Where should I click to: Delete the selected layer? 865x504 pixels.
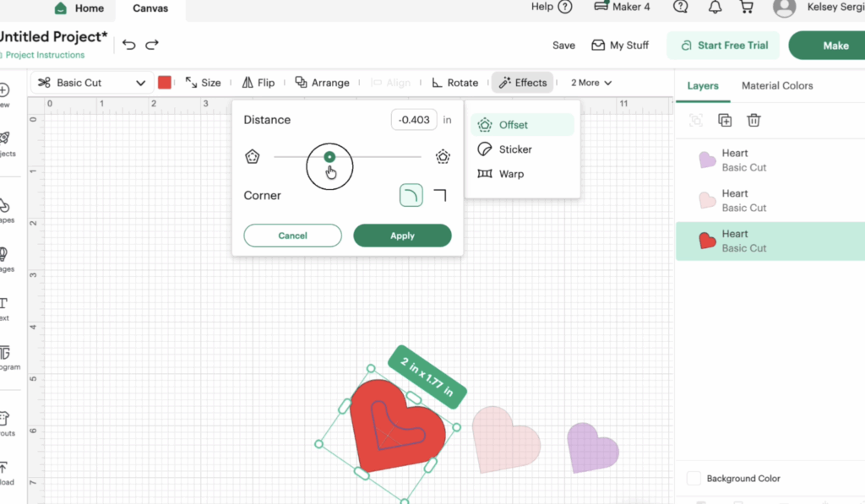753,120
